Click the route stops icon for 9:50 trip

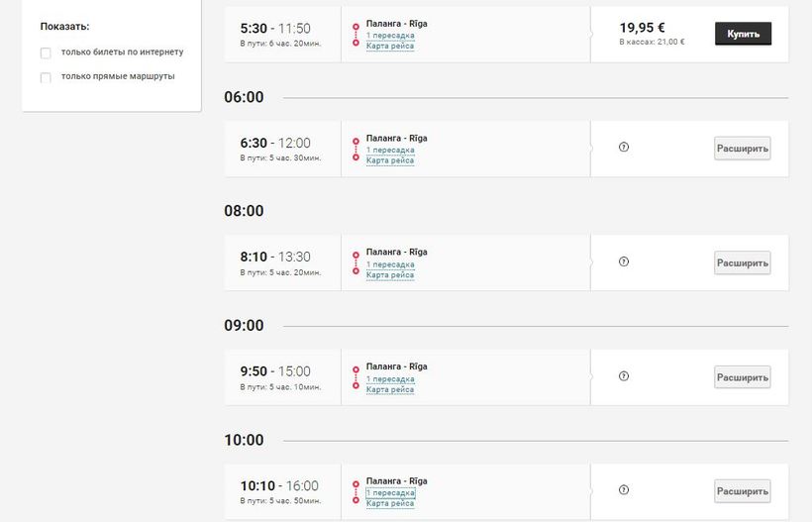click(x=355, y=376)
